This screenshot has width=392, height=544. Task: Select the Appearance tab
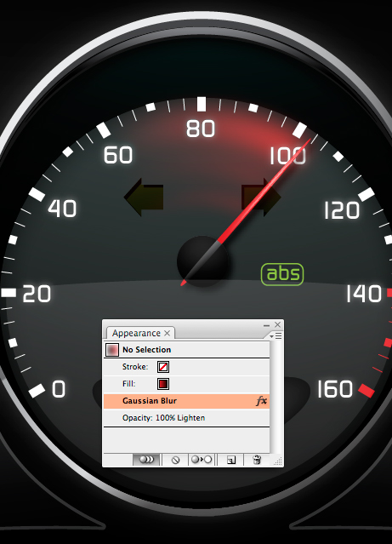[136, 333]
